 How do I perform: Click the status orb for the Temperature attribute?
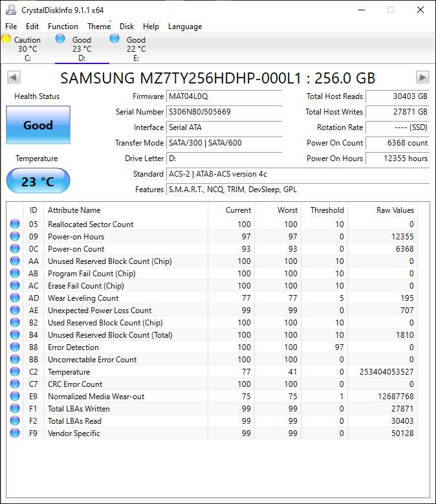[15, 372]
